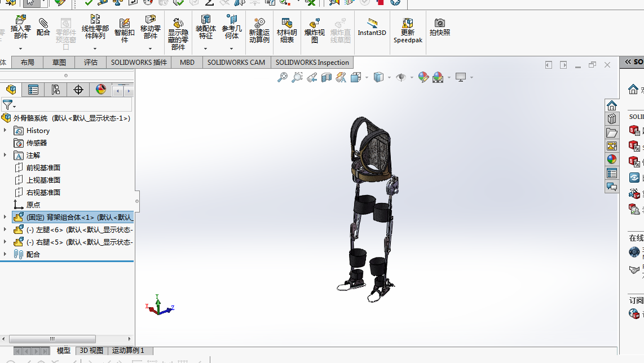Switch to 3D 视图 bottom tab
This screenshot has width=644, height=363.
pos(91,351)
